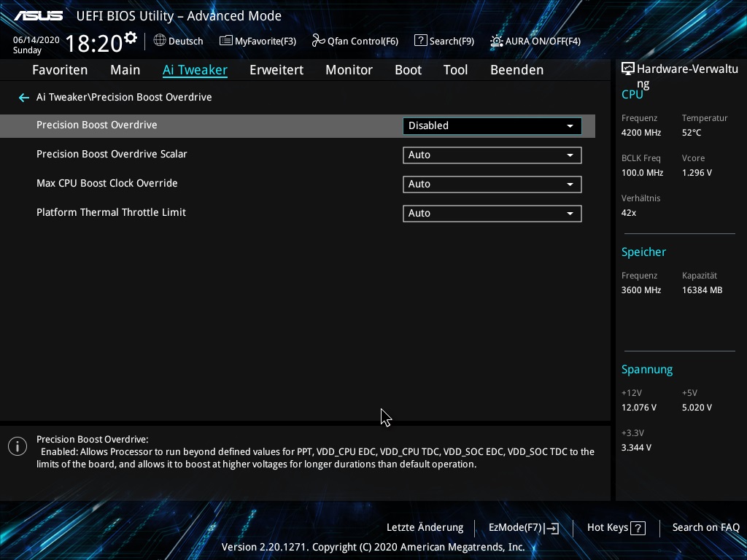Click Deutsch language selector
This screenshot has height=560, width=747.
[x=186, y=42]
